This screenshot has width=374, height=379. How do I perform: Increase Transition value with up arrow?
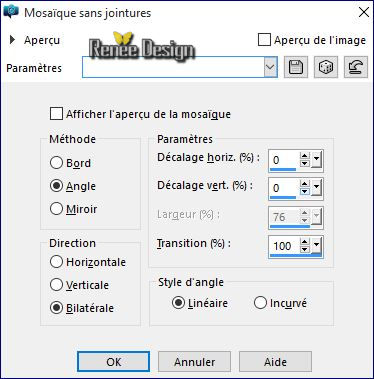[x=304, y=242]
